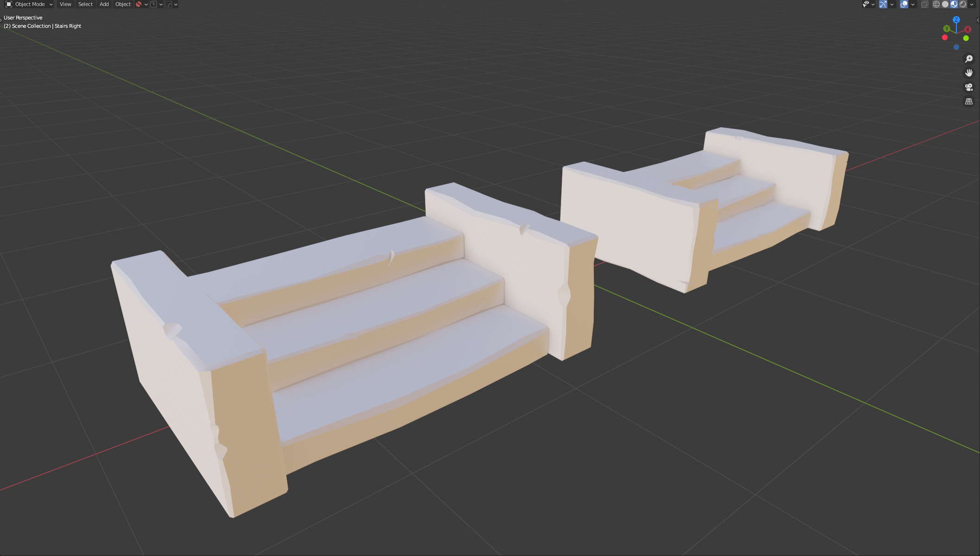
Task: Open viewport shading options dropdown arrow
Action: point(972,4)
